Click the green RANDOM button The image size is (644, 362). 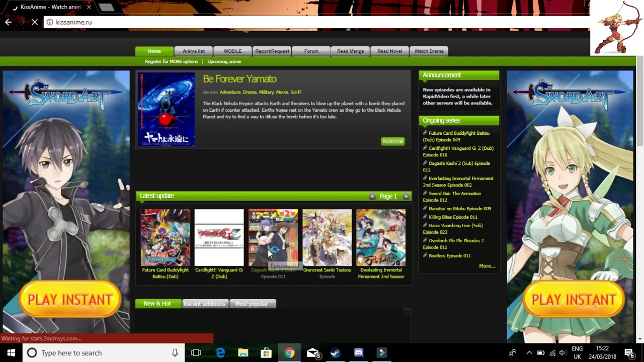pyautogui.click(x=393, y=141)
